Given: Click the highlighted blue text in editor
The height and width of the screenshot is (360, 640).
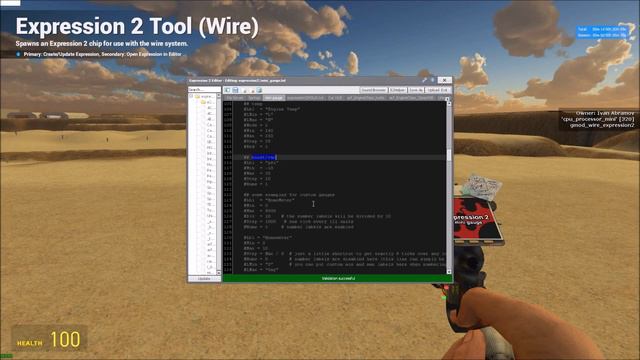Looking at the screenshot, I should (x=264, y=157).
